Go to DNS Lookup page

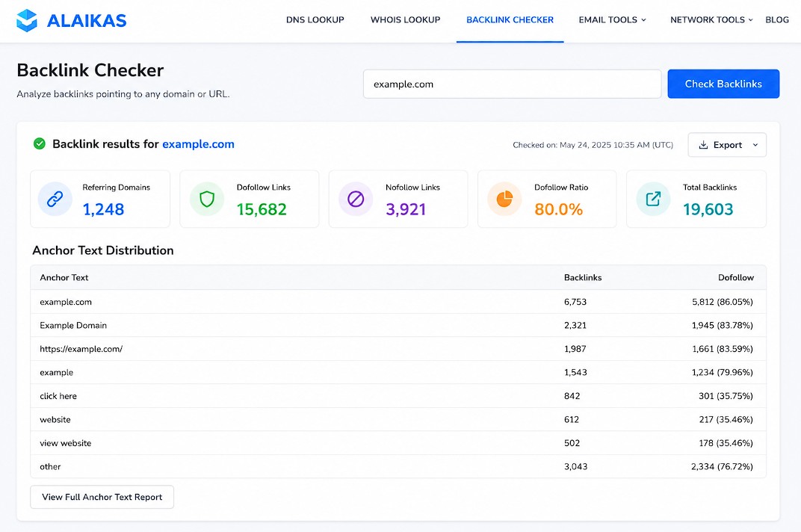click(315, 20)
